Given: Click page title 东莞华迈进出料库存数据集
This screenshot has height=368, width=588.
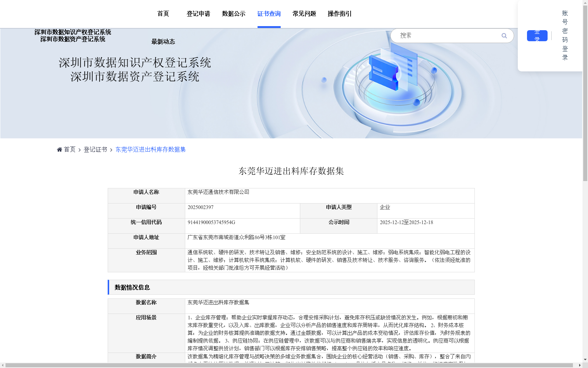Looking at the screenshot, I should tap(291, 171).
